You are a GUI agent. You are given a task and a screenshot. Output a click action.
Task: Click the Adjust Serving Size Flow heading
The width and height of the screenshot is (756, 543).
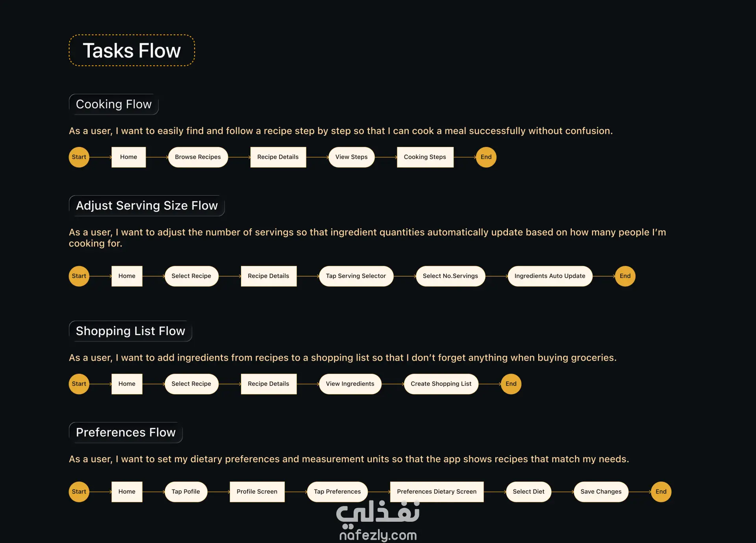(x=147, y=206)
